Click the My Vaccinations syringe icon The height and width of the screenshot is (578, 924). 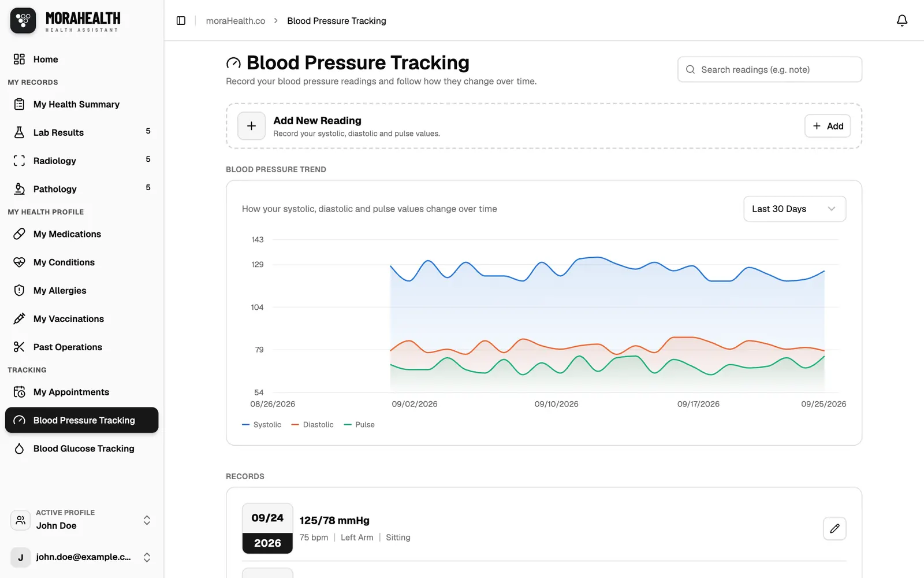(x=19, y=319)
